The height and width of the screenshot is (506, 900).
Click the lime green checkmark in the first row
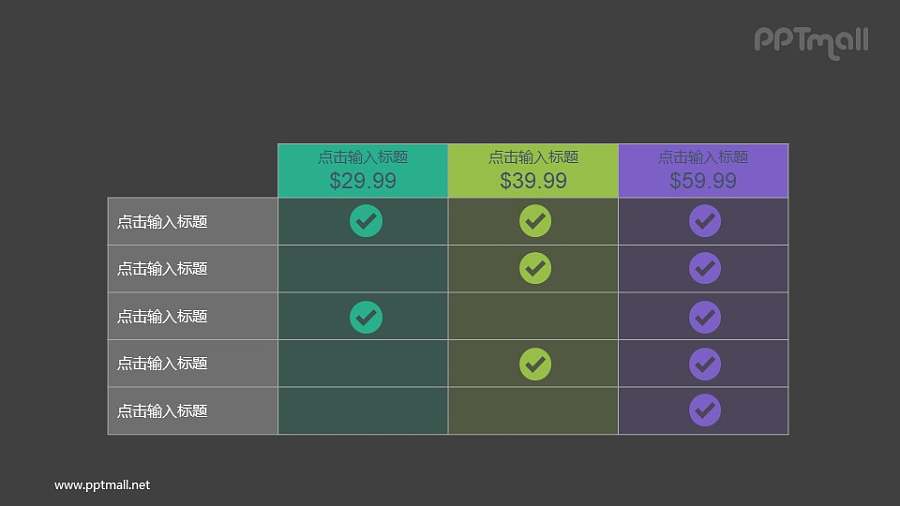pyautogui.click(x=535, y=221)
